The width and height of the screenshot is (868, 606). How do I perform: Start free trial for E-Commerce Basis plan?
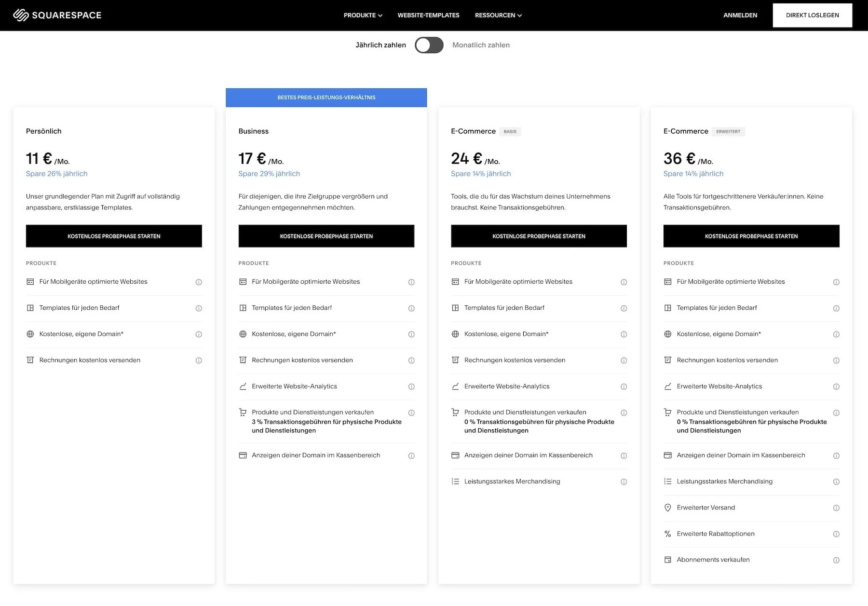(539, 236)
